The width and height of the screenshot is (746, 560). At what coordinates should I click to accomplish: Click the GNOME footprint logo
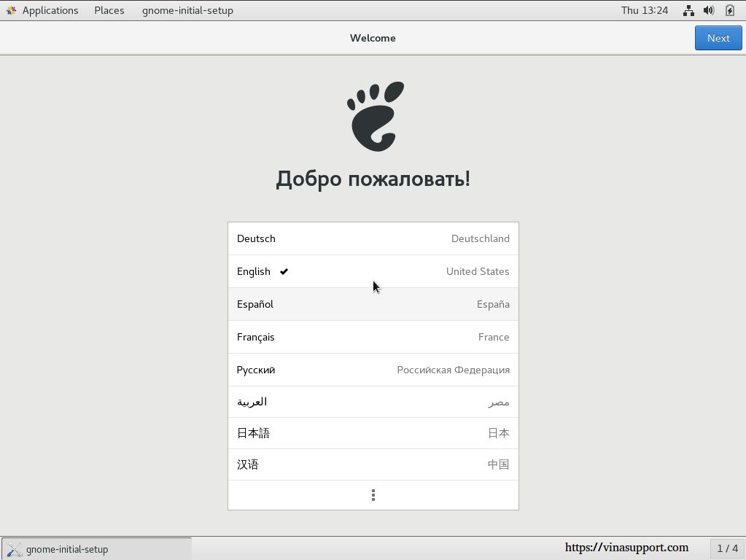tap(373, 117)
